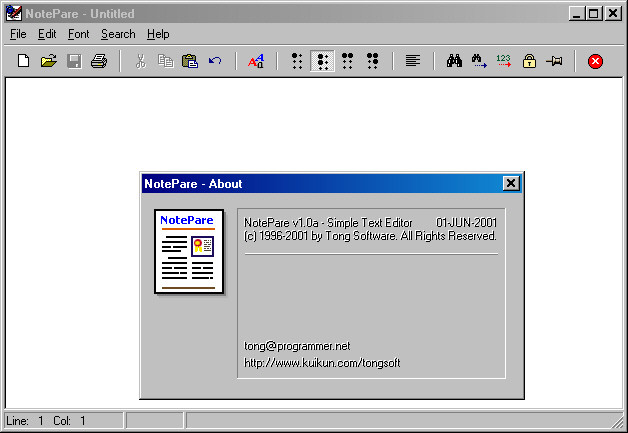Click the 01-JUN-2001 date text
Viewport: 628px width, 433px height.
point(467,222)
